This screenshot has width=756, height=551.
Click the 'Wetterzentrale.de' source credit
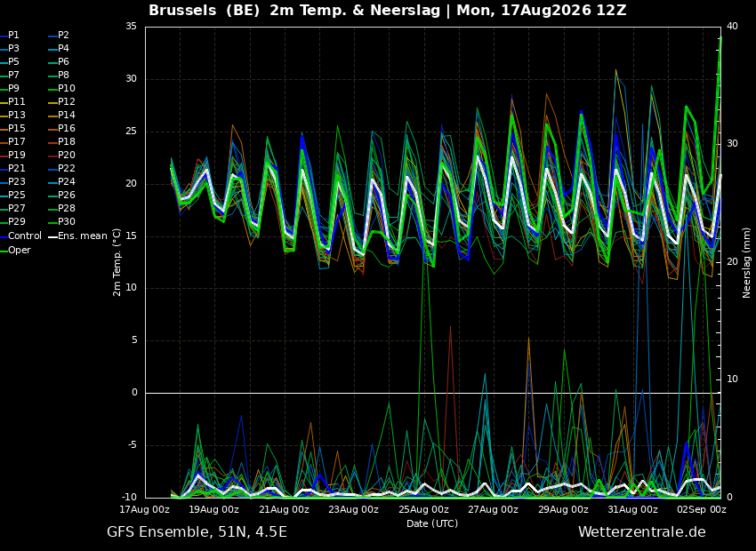[x=642, y=532]
